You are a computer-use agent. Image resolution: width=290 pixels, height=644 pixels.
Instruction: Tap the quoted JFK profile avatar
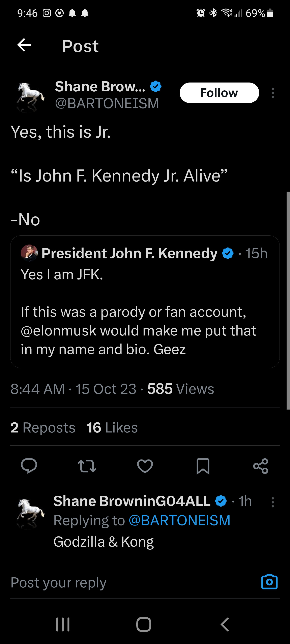tap(29, 253)
